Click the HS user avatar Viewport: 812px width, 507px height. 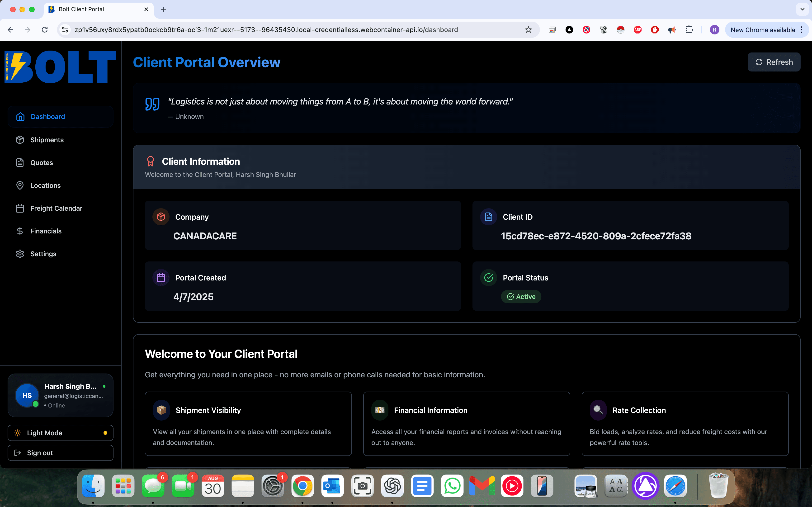(27, 395)
